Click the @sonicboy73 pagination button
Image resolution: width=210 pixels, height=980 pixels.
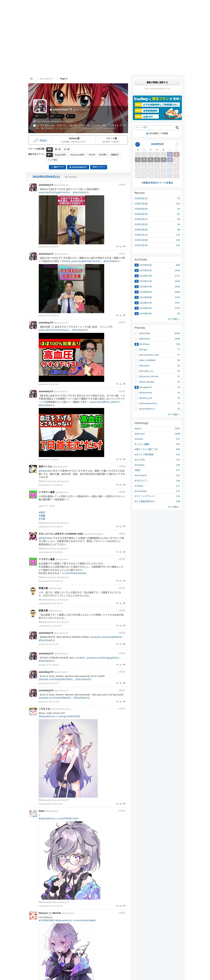tap(78, 167)
